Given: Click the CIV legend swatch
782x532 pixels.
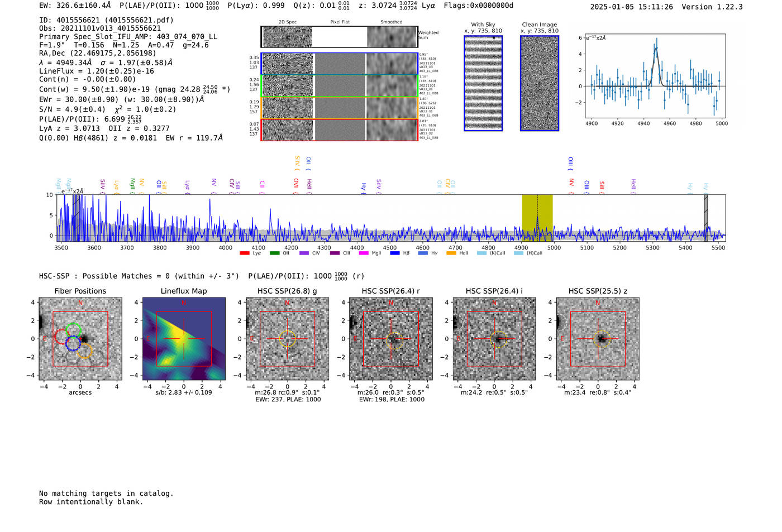Looking at the screenshot, I should pos(304,253).
